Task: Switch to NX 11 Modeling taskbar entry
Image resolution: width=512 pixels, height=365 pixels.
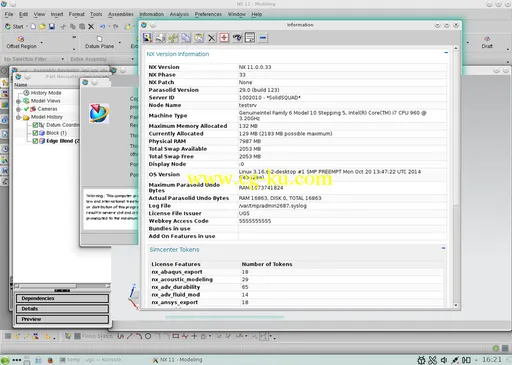Action: [178, 360]
